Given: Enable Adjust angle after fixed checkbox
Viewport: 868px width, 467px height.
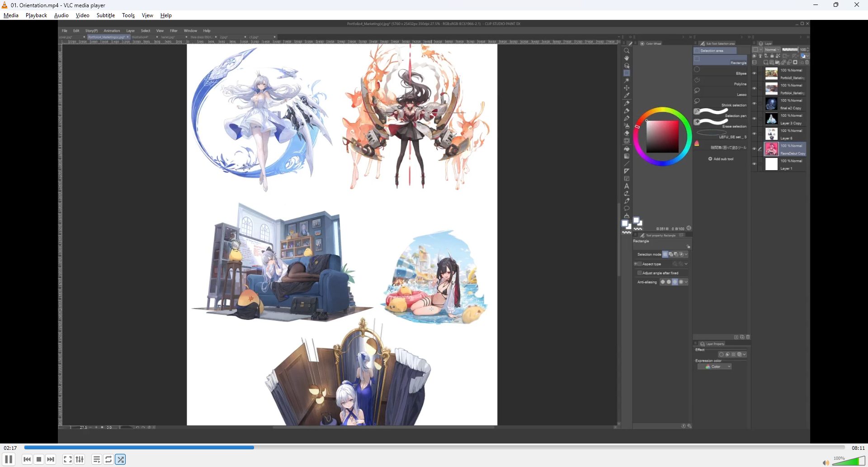Looking at the screenshot, I should tap(639, 273).
